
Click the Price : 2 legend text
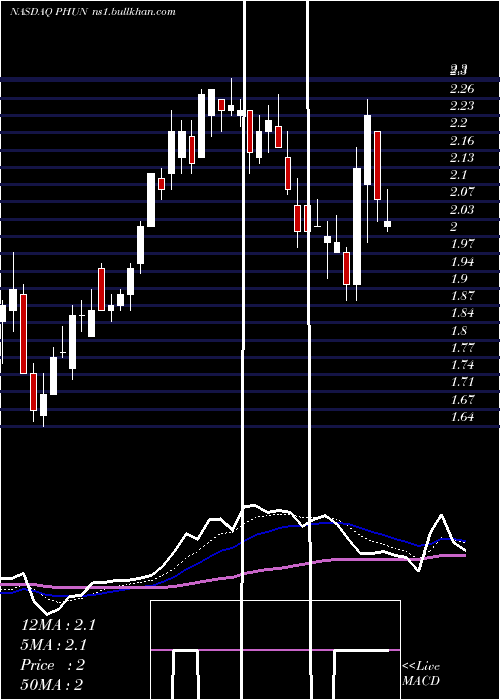[52, 665]
